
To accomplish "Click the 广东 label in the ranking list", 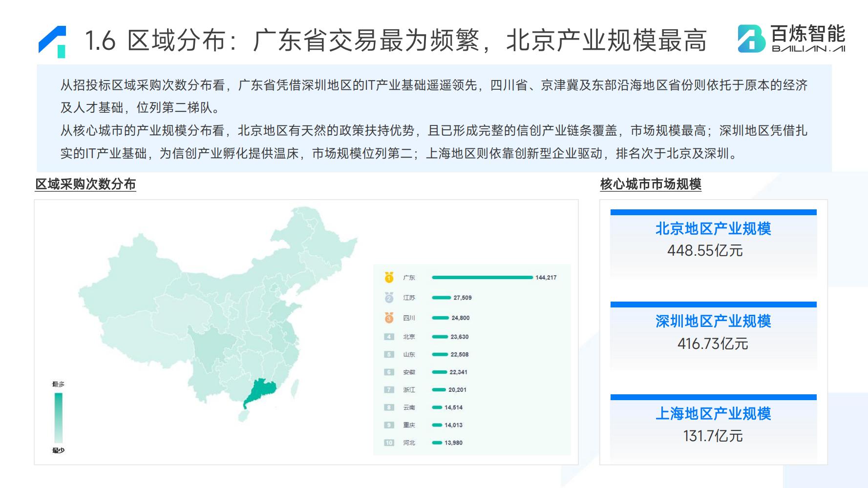I will click(x=409, y=277).
